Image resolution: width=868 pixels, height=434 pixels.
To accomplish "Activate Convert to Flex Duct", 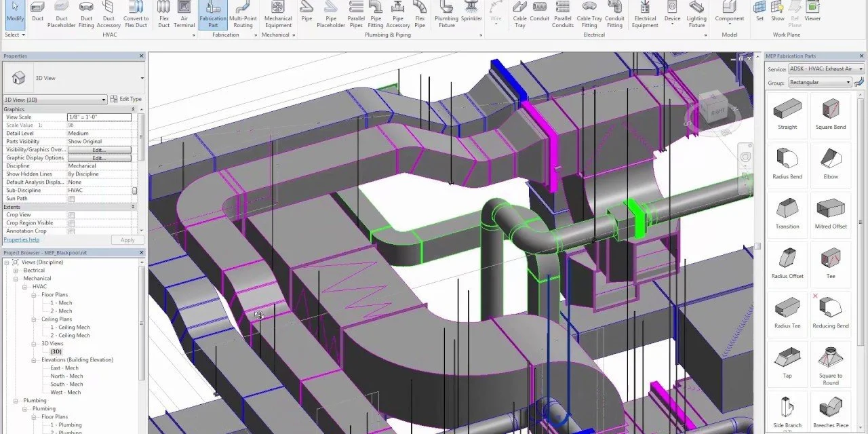I will pyautogui.click(x=136, y=14).
